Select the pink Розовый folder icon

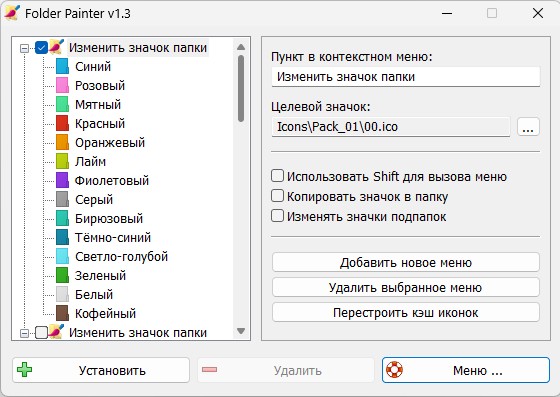pyautogui.click(x=62, y=86)
